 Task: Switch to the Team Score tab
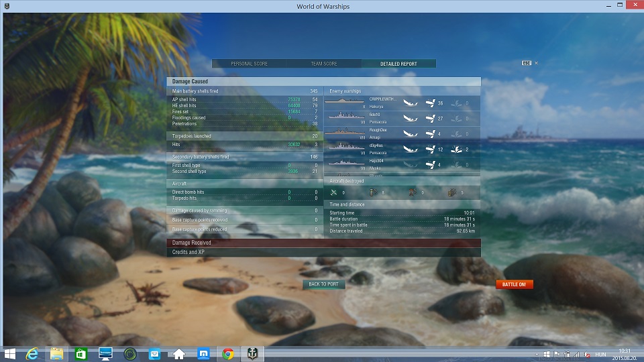[323, 64]
